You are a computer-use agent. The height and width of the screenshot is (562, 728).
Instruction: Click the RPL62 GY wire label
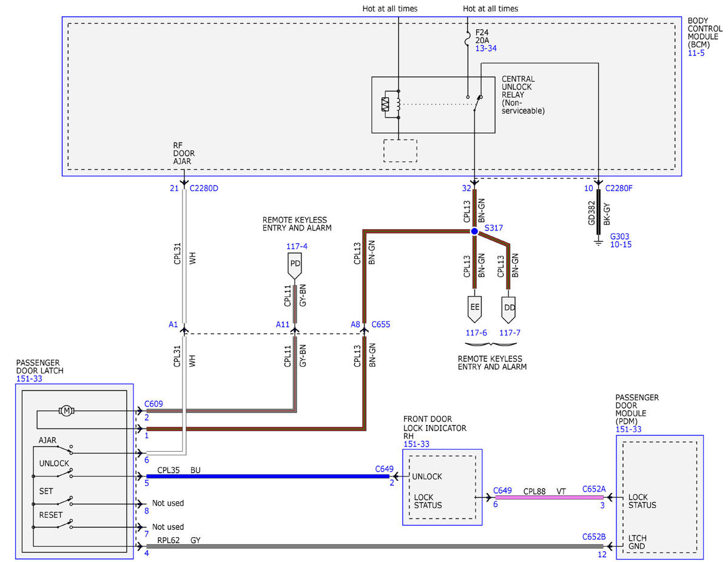178,540
